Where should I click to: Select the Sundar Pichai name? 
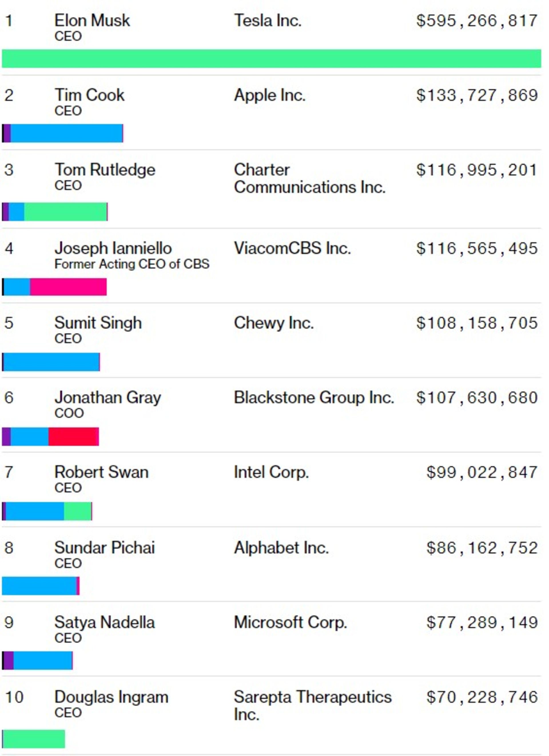105,548
